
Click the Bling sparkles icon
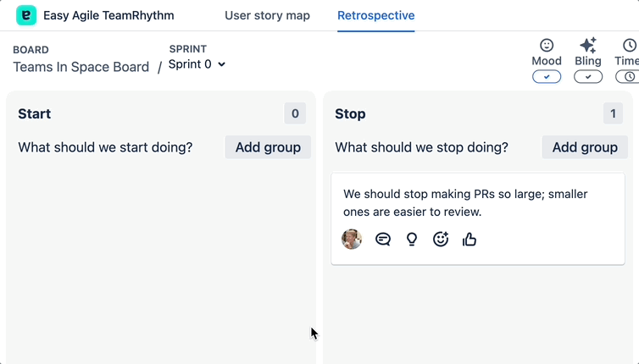(587, 45)
